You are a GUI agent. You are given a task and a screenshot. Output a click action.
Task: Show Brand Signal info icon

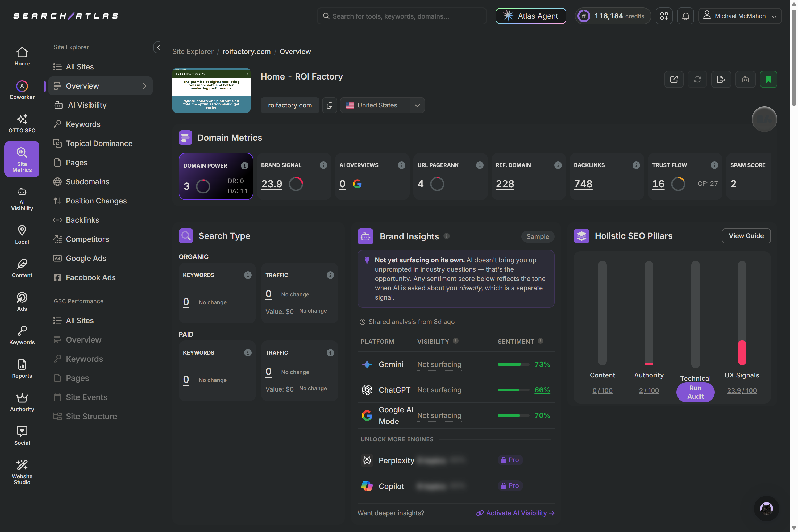click(x=323, y=165)
